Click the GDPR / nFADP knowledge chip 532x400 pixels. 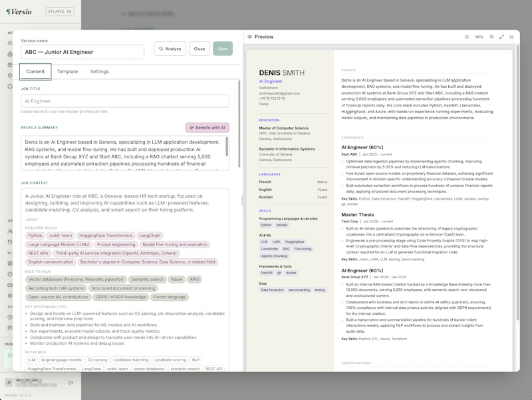pyautogui.click(x=121, y=297)
